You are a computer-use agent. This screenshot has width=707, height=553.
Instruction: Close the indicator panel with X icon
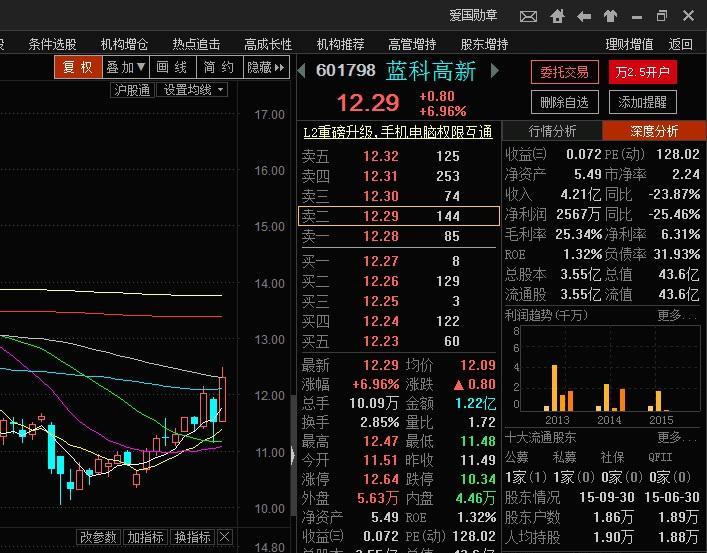pos(225,537)
